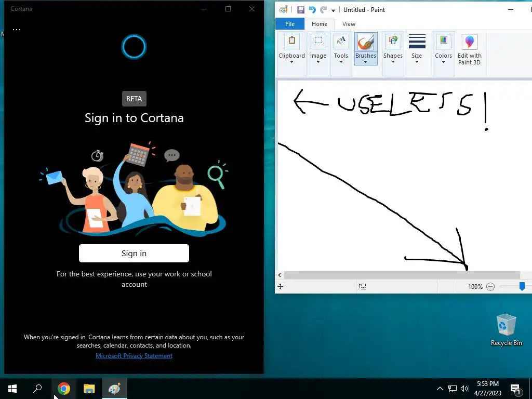Open the Microsoft Privacy Statement link
Screen dimensions: 532x399
[x=134, y=356]
